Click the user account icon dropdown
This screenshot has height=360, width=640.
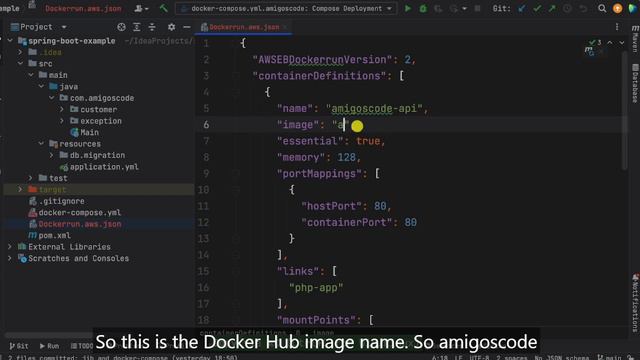pyautogui.click(x=141, y=8)
